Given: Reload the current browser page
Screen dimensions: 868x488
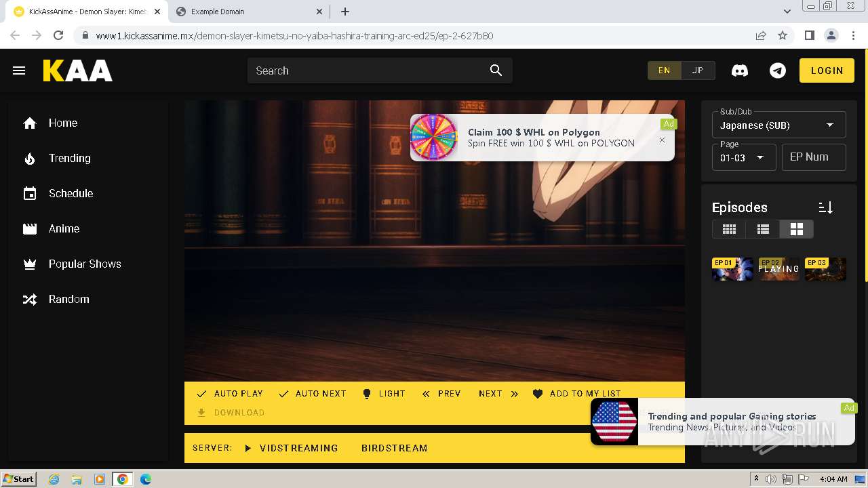Looking at the screenshot, I should [58, 35].
